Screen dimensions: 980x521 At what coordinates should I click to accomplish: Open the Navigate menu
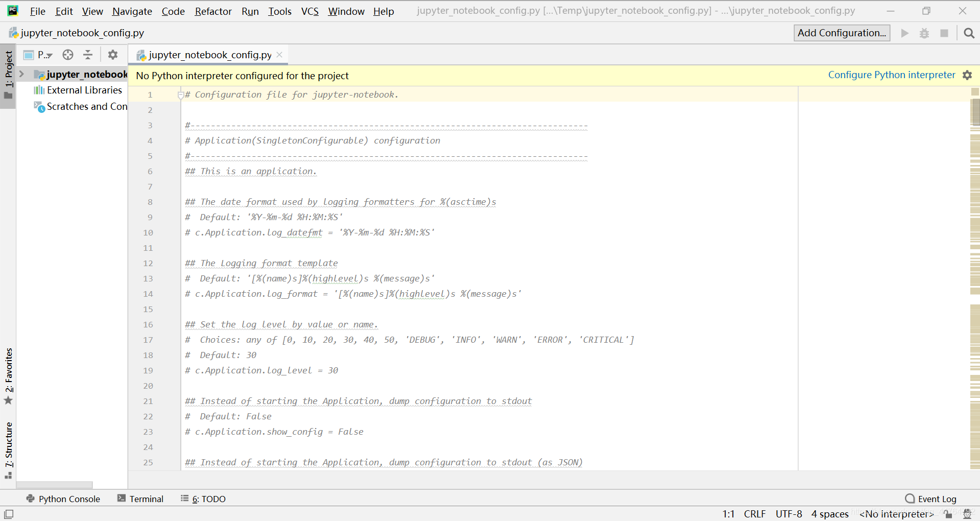click(132, 11)
